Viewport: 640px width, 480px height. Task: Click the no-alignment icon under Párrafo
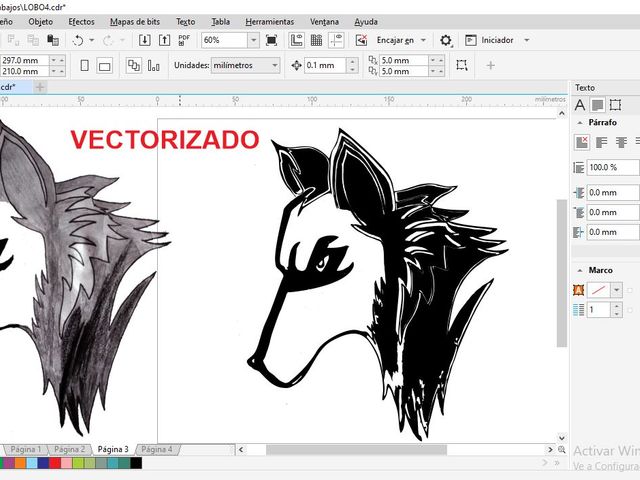pos(581,142)
